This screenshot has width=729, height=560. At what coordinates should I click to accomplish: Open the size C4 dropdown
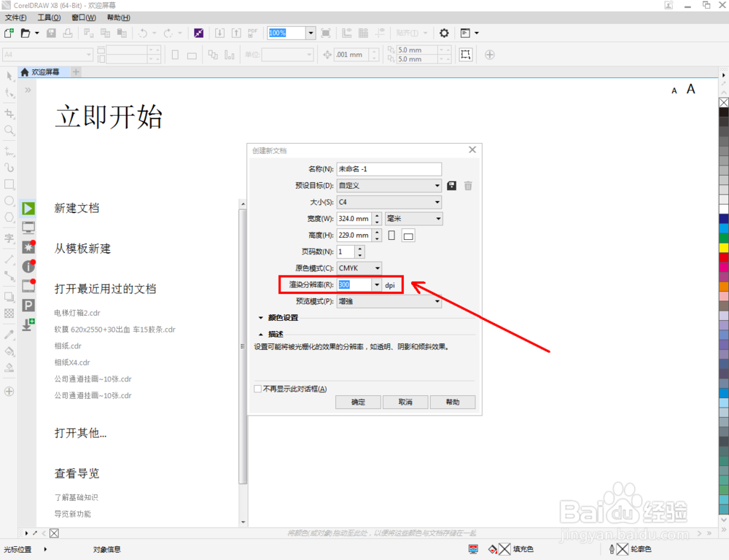coord(389,202)
